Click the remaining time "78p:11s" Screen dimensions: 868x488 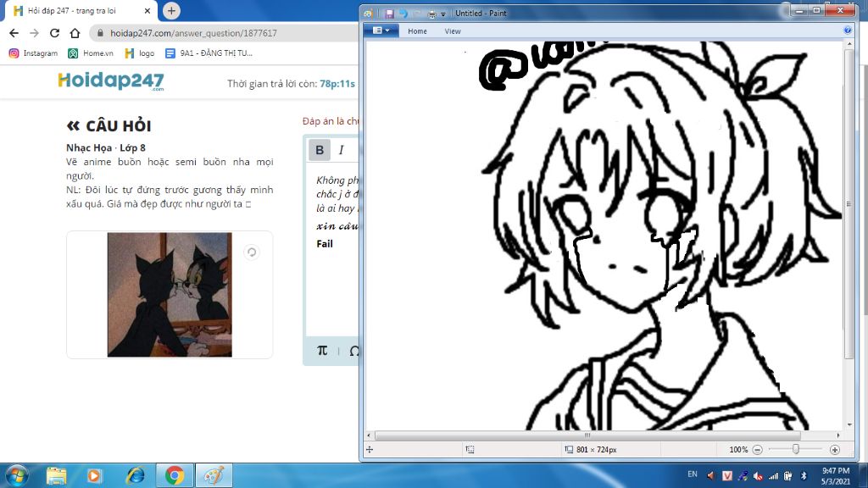(x=337, y=84)
